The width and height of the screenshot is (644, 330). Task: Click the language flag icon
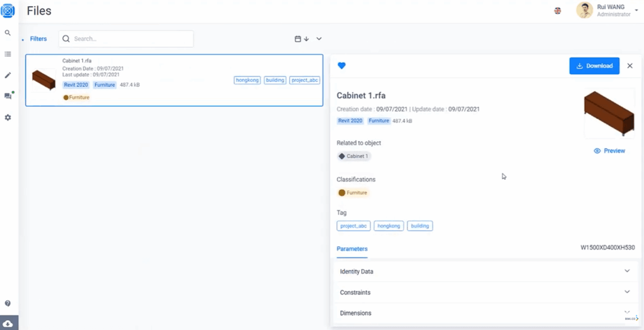coord(557,11)
